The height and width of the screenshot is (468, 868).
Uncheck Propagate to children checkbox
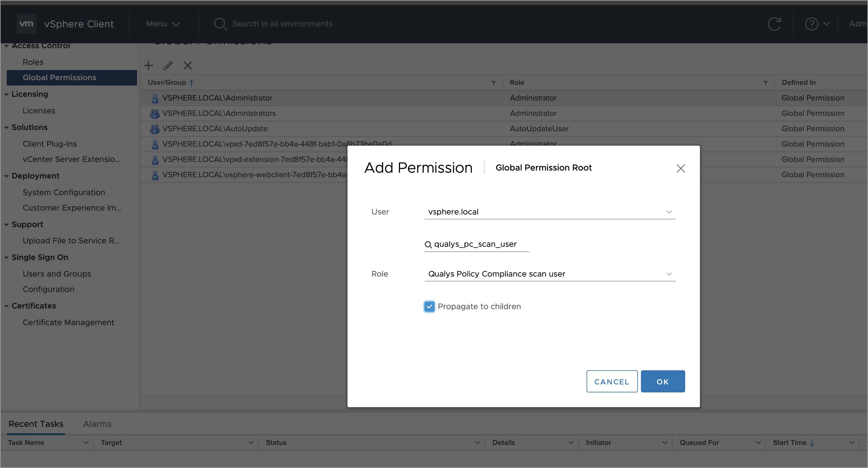429,306
